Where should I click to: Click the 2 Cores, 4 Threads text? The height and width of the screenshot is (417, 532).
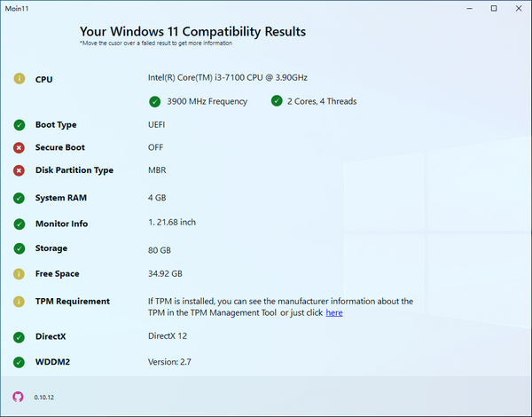[322, 101]
